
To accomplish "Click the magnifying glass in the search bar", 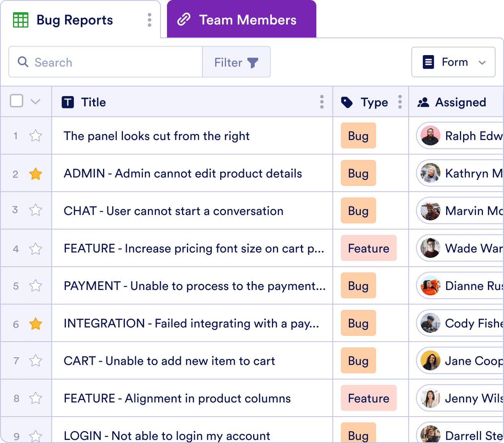I will 23,62.
